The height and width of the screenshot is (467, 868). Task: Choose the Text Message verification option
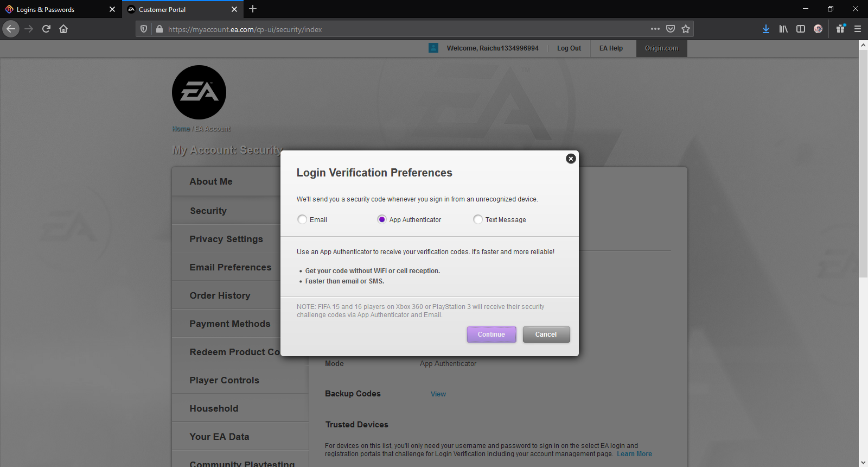pyautogui.click(x=478, y=219)
